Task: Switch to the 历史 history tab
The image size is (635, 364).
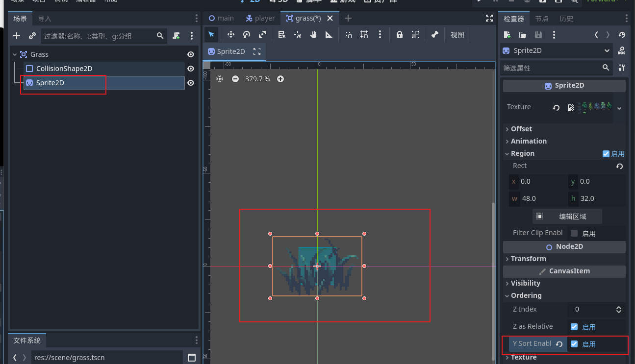Action: (566, 19)
